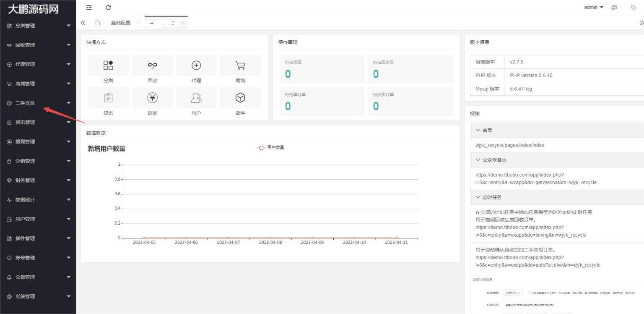The width and height of the screenshot is (644, 314).
Task: Expand the 财务管理 sidebar menu
Action: [38, 181]
